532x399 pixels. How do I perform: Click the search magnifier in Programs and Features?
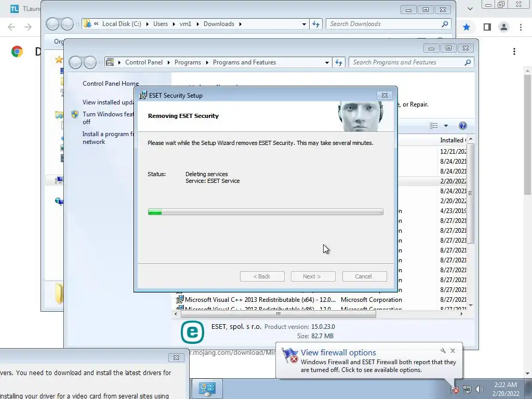coord(468,62)
